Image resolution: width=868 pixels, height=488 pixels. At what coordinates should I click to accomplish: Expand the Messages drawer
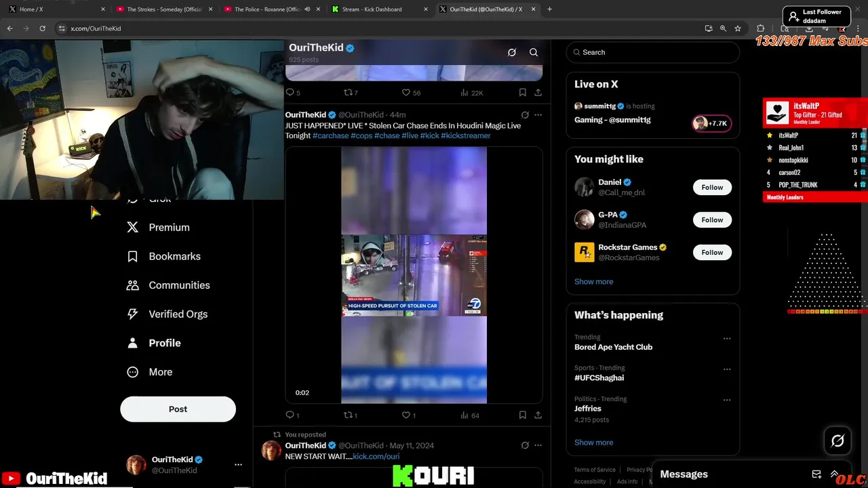[x=834, y=474]
